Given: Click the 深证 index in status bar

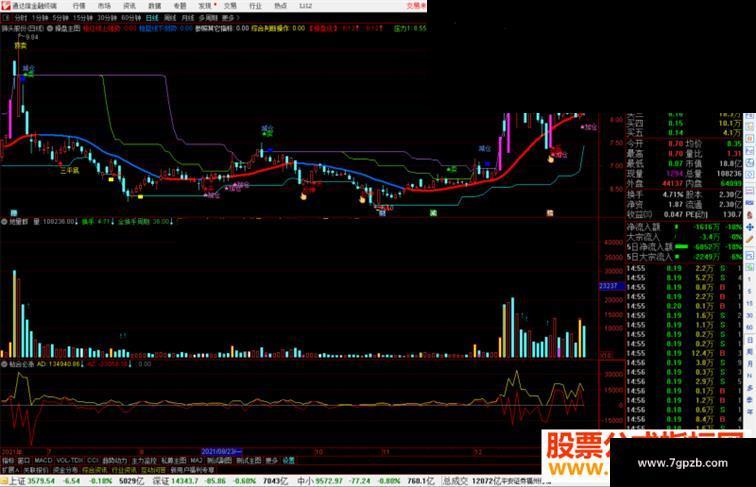Looking at the screenshot, I should (x=161, y=481).
